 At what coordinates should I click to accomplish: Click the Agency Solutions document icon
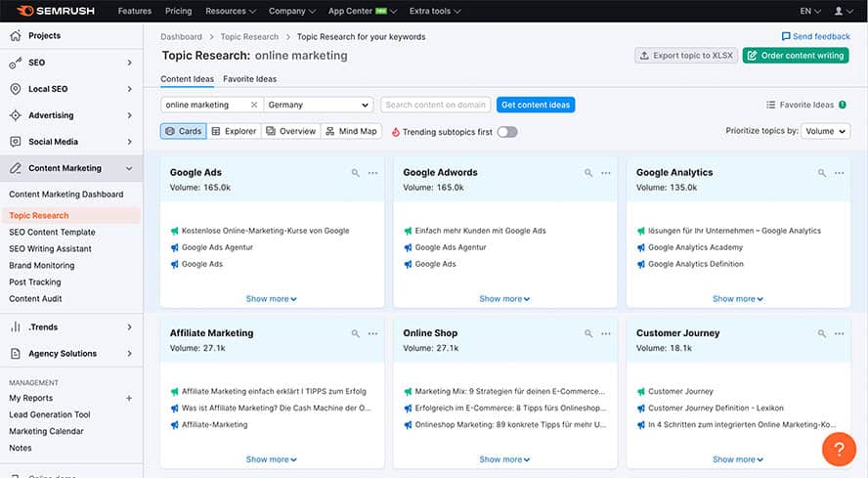click(16, 354)
